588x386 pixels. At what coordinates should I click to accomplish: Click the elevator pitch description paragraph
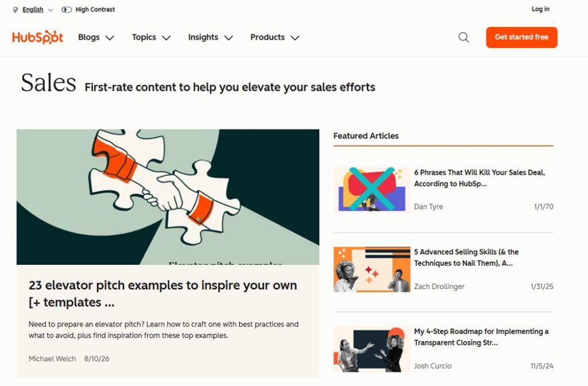(164, 330)
